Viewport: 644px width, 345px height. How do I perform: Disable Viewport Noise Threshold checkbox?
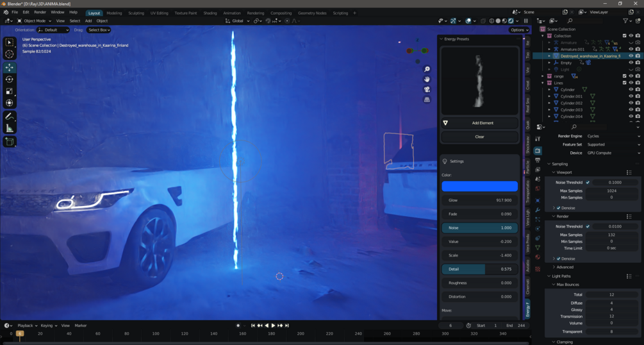588,182
